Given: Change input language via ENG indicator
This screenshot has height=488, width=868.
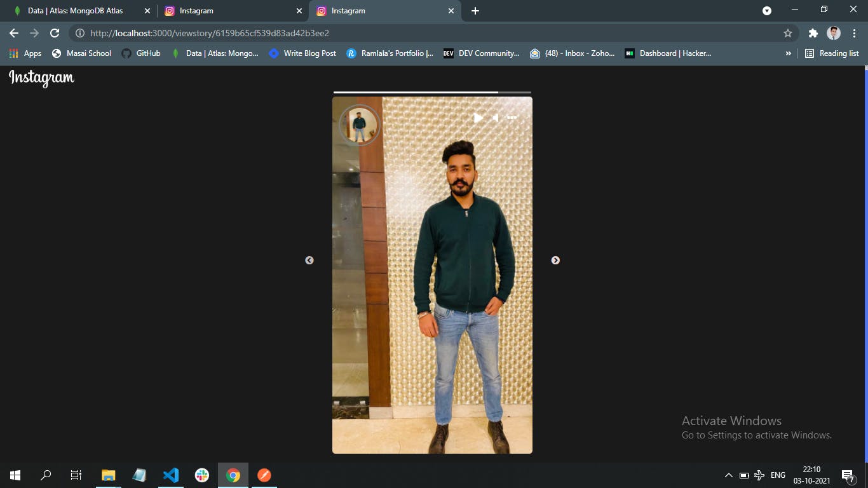Looking at the screenshot, I should [x=778, y=475].
